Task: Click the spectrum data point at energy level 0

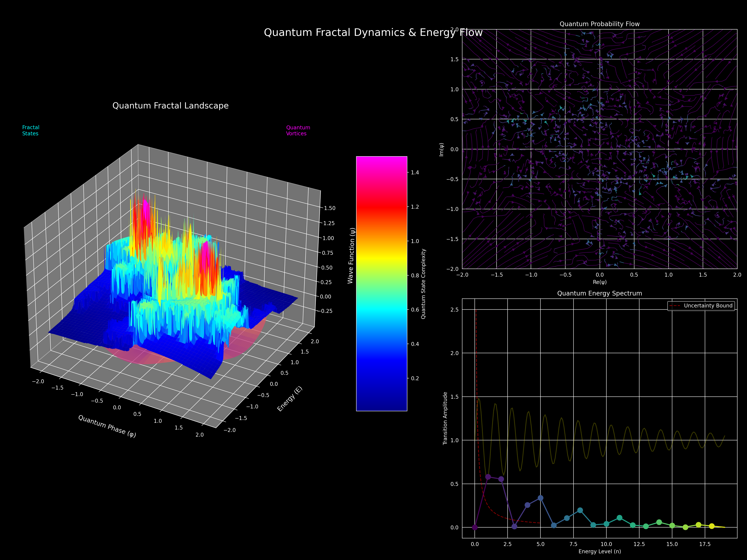Action: click(475, 527)
